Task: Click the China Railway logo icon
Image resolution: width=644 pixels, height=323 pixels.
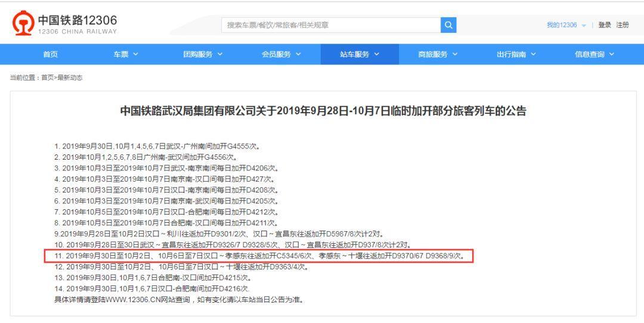Action: click(x=23, y=24)
